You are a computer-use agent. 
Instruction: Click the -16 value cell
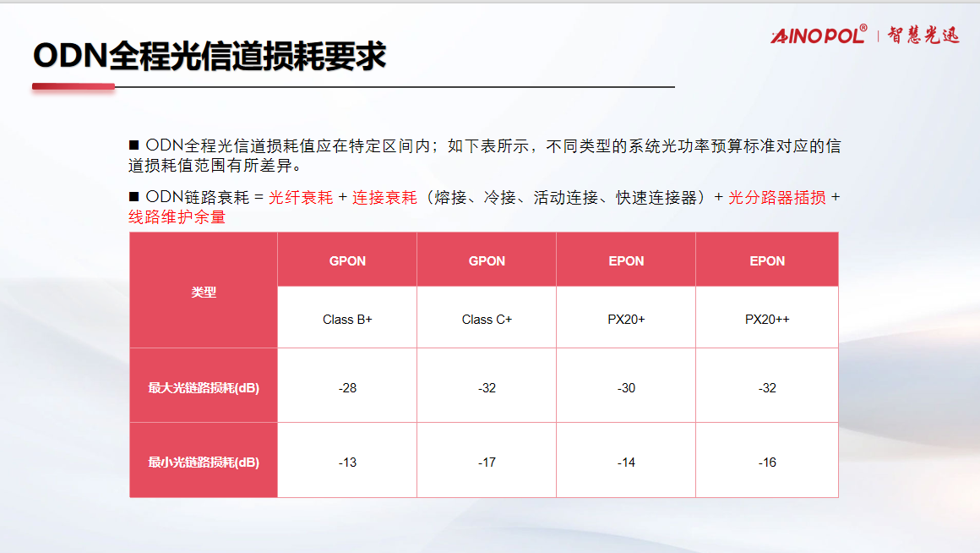point(767,463)
